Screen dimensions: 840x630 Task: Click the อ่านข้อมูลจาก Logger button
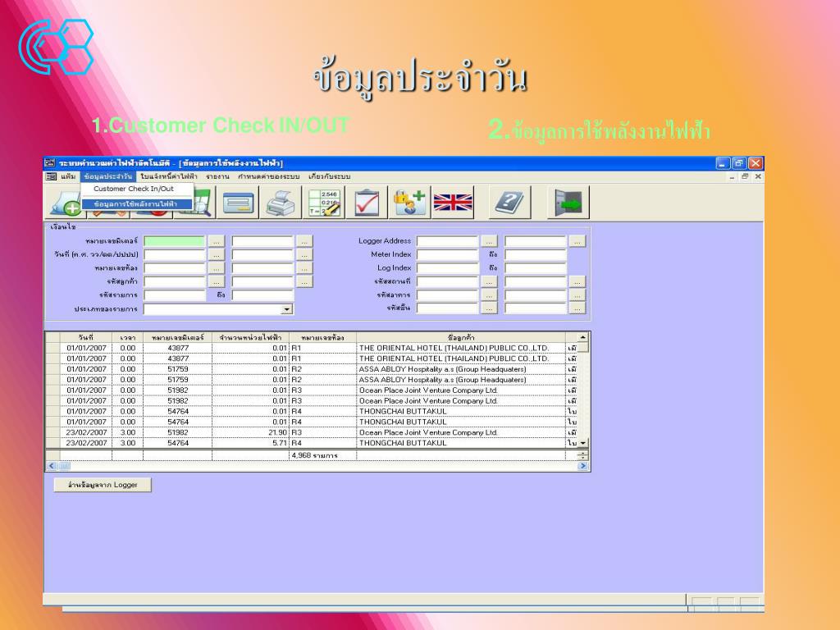coord(103,485)
